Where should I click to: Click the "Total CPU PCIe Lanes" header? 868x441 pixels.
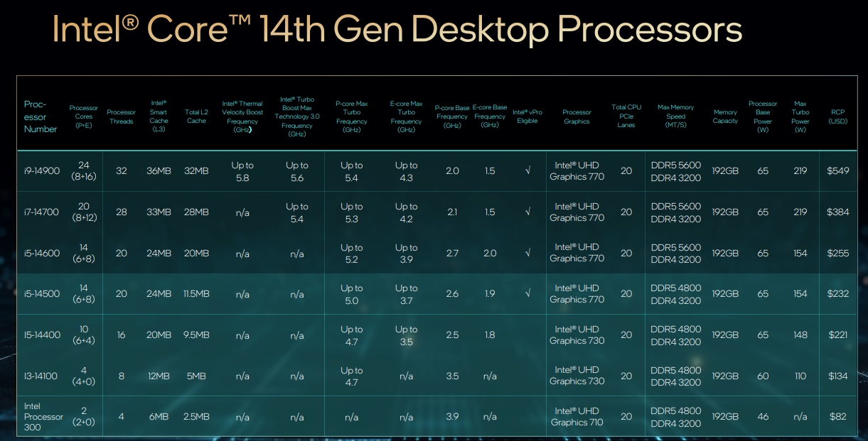pyautogui.click(x=626, y=116)
